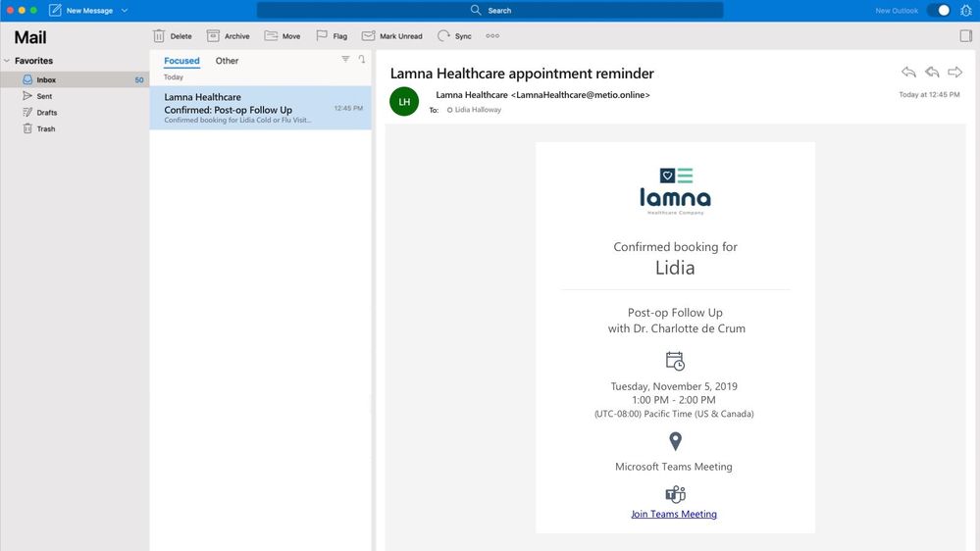Image resolution: width=980 pixels, height=551 pixels.
Task: Click the sort order icon beside filter
Action: 362,59
